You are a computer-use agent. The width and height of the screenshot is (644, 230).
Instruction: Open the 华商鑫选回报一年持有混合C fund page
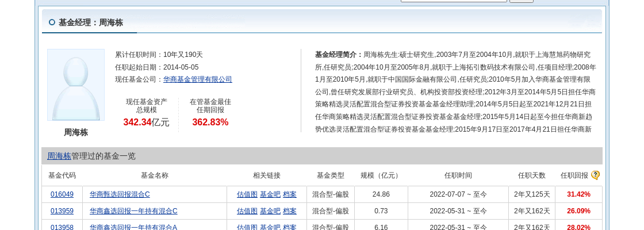point(133,211)
